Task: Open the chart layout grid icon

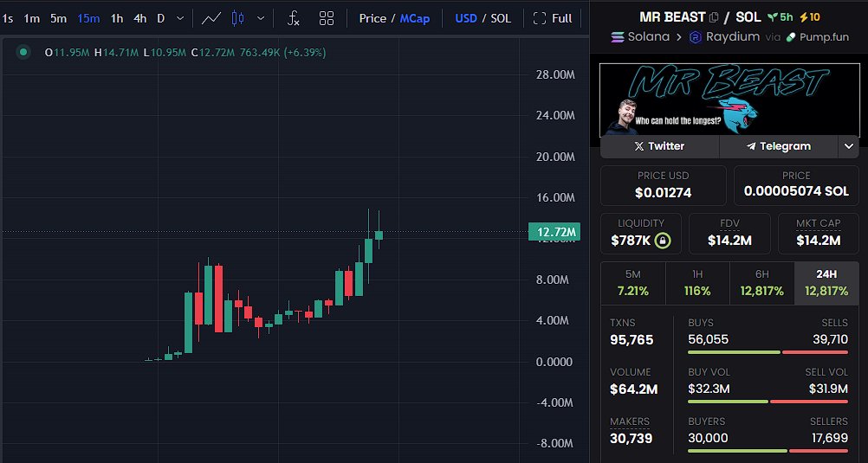Action: (327, 18)
